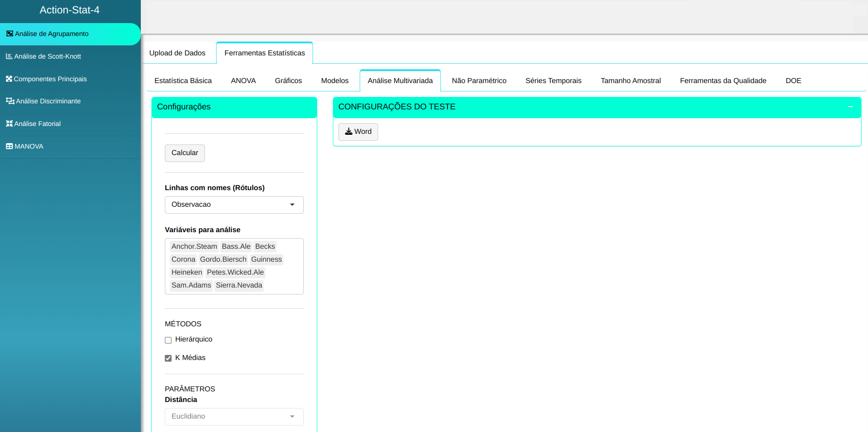The height and width of the screenshot is (432, 868).
Task: Click the MANOVA table icon
Action: click(9, 146)
